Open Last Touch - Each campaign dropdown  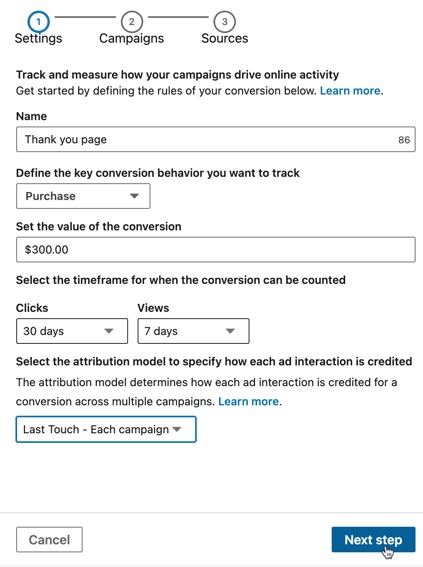click(x=106, y=429)
